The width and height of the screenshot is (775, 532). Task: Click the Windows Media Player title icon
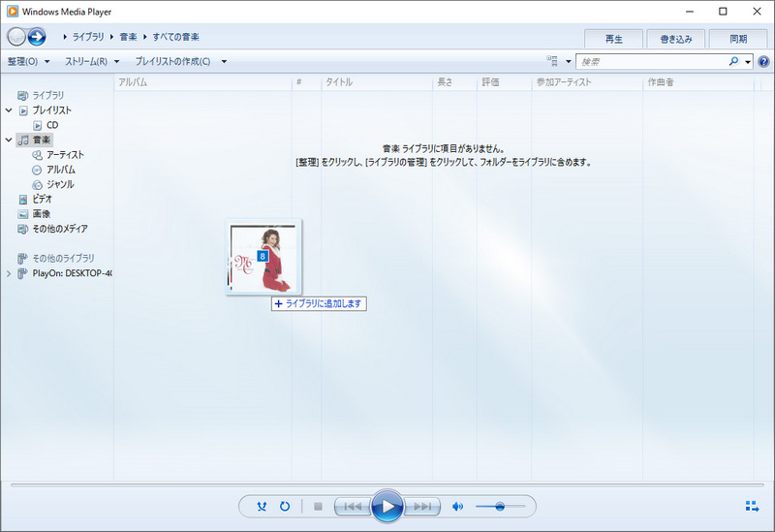click(13, 12)
